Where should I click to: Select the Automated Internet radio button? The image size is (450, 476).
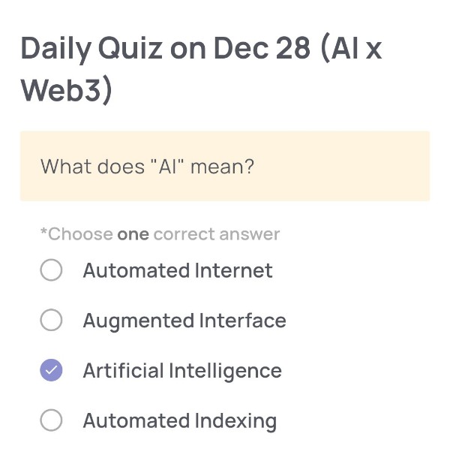(51, 270)
